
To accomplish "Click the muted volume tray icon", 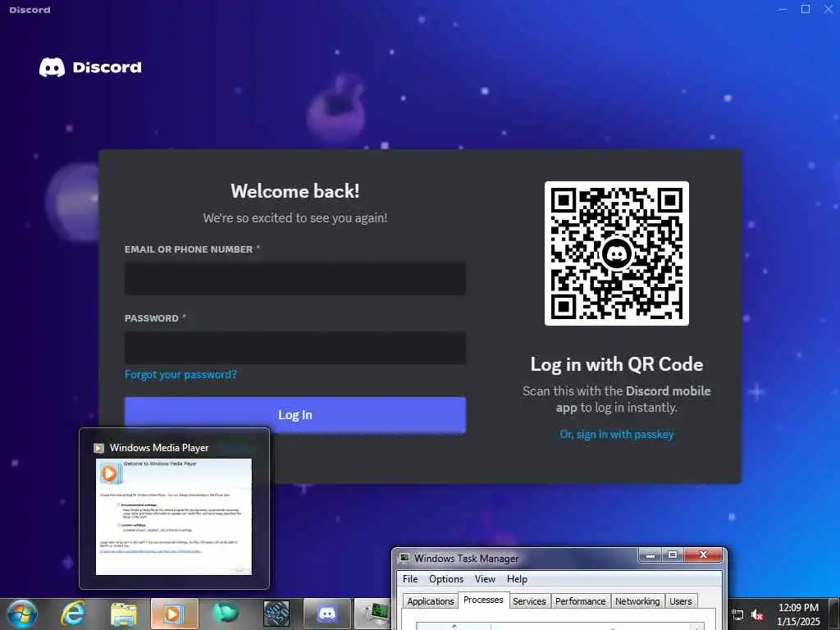I will pyautogui.click(x=757, y=615).
